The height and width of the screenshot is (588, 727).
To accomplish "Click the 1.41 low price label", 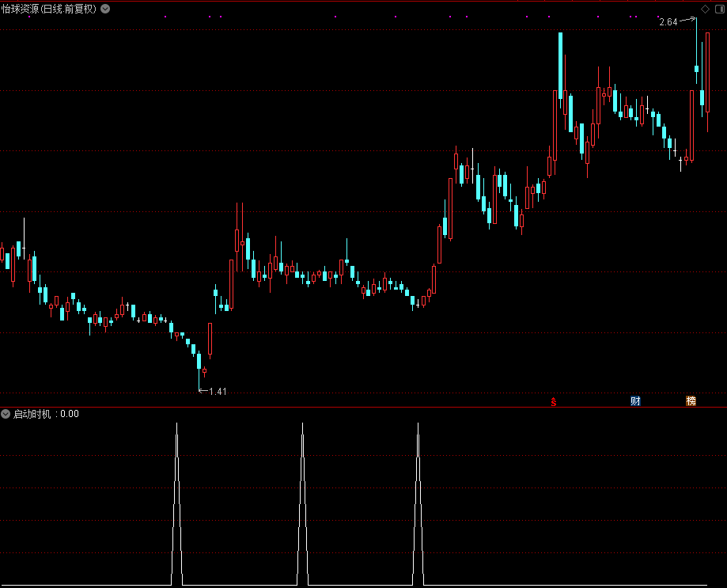I will point(218,392).
